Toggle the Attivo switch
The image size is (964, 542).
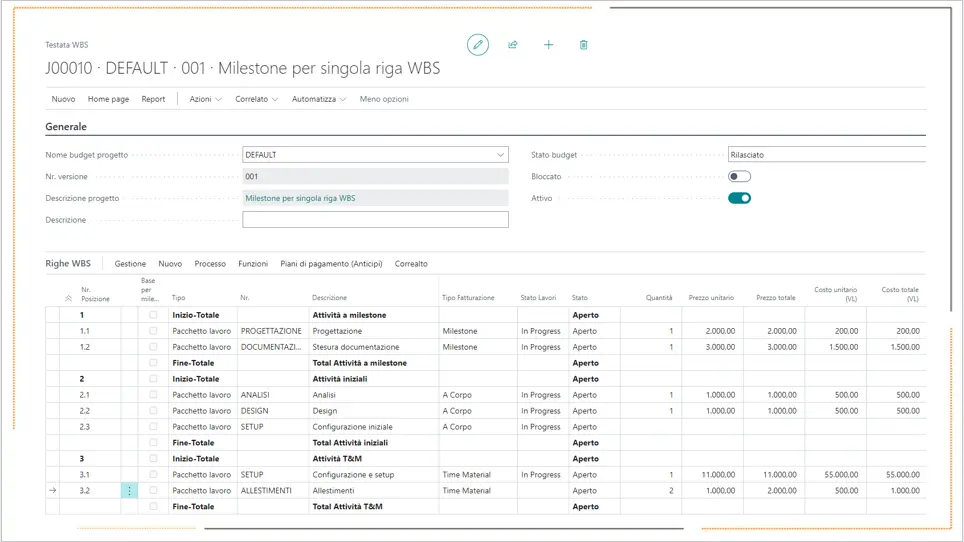click(739, 198)
